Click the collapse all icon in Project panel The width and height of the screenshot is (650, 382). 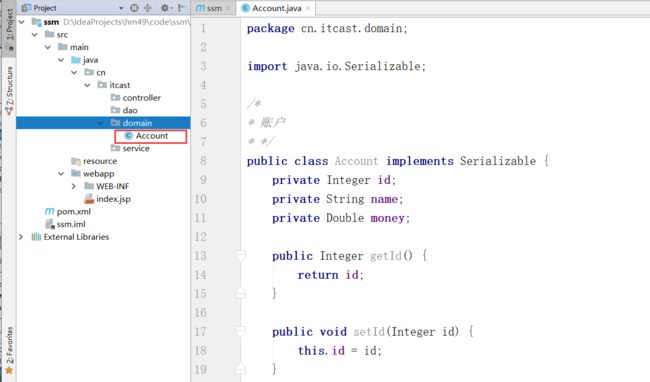pyautogui.click(x=148, y=8)
